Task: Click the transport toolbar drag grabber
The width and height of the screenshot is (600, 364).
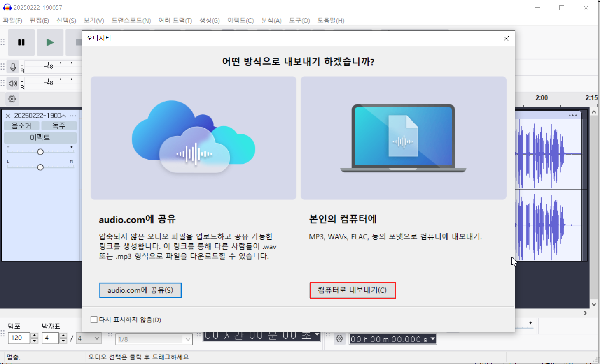Action: click(3, 42)
